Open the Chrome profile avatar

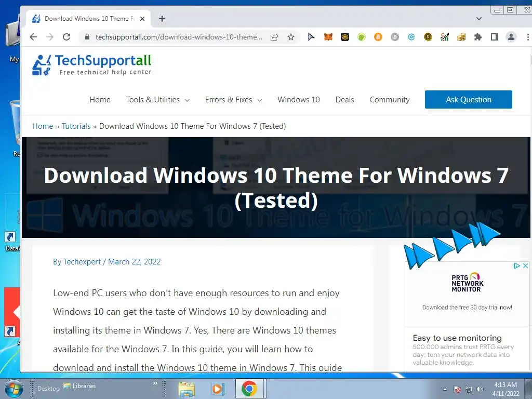tap(511, 37)
